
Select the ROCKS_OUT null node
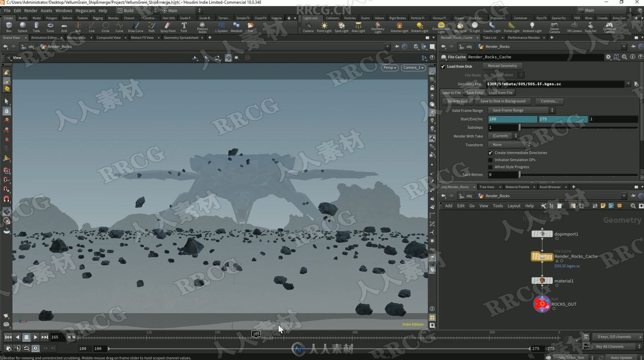tap(542, 304)
